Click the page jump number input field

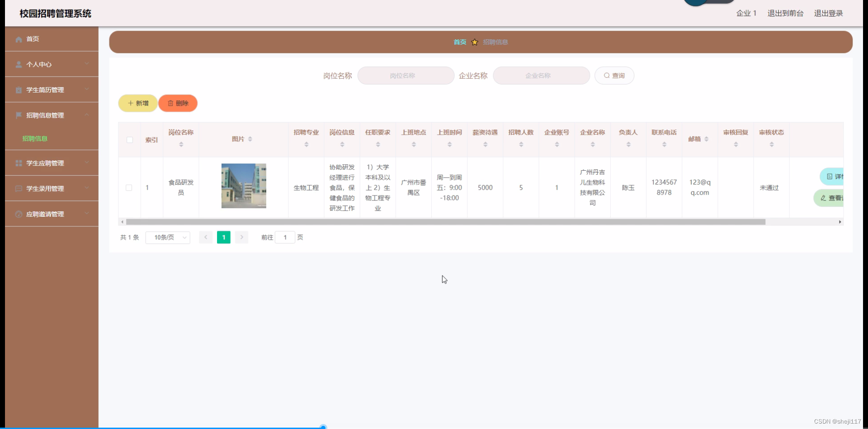(285, 237)
